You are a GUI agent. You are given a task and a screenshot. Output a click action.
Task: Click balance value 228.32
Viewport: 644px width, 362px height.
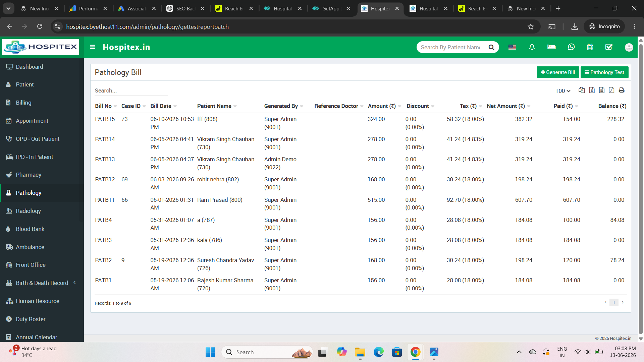(x=615, y=119)
